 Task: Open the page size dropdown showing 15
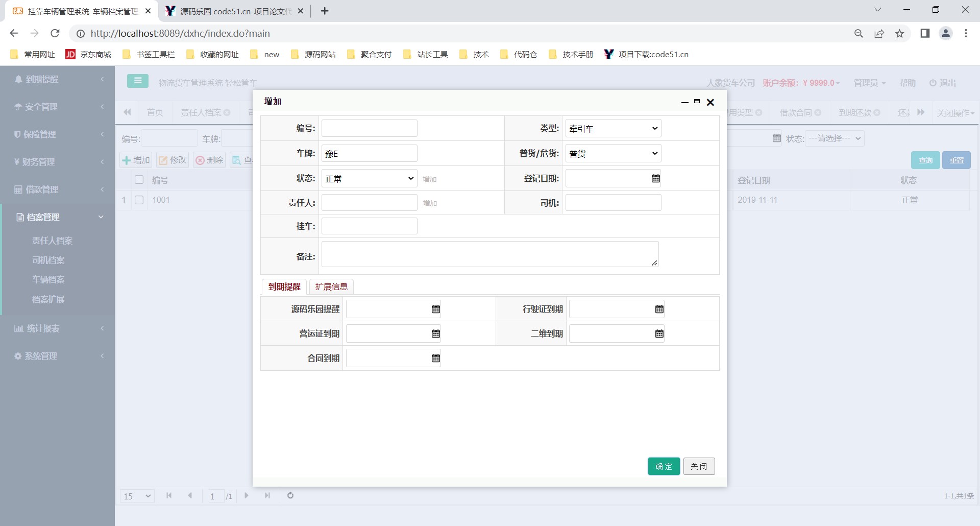pos(137,496)
